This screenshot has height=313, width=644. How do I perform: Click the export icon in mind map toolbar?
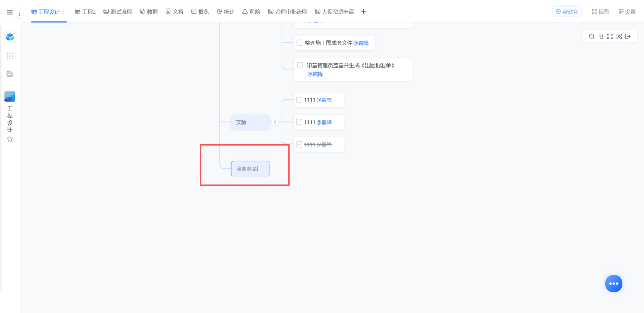[628, 37]
